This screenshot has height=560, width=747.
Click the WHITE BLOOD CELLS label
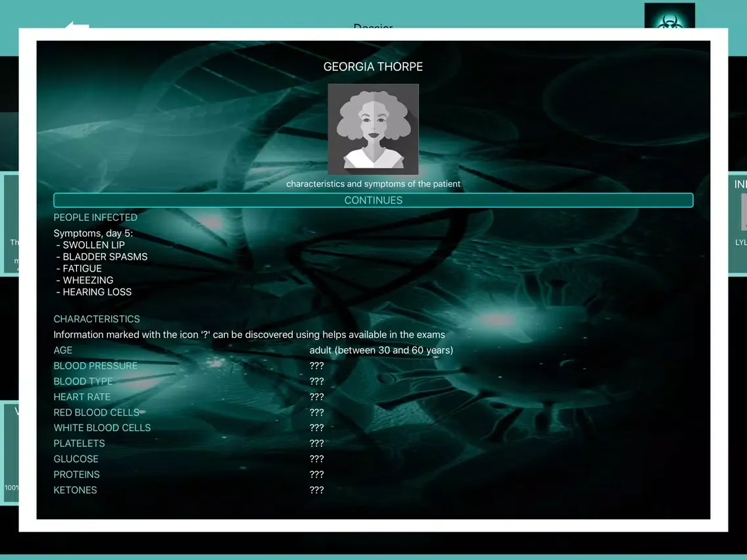[x=102, y=428]
